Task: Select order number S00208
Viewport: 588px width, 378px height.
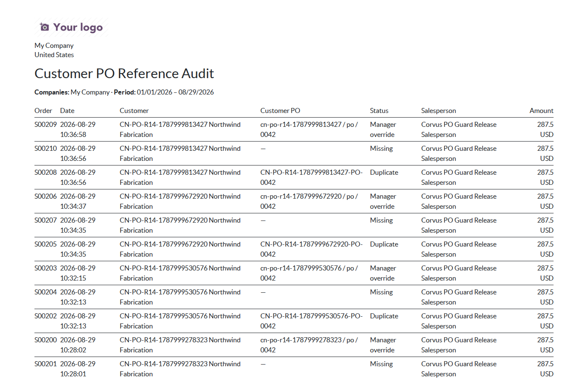Action: pos(45,172)
